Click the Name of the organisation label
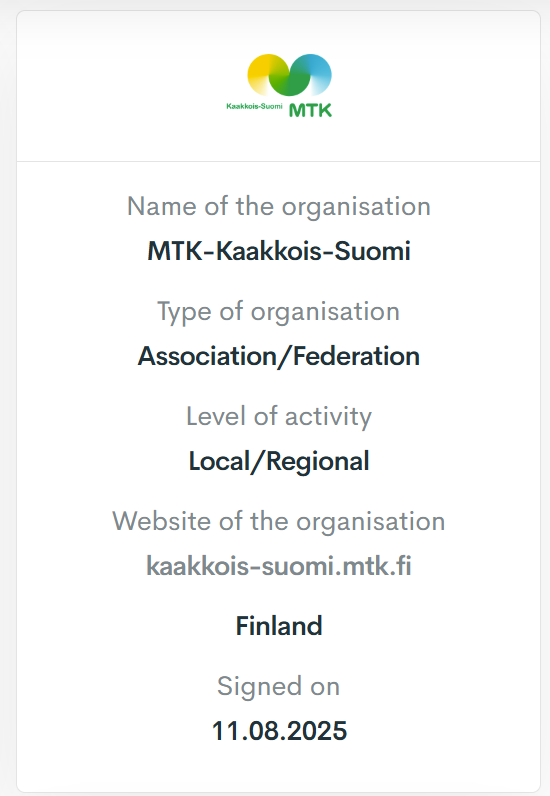The height and width of the screenshot is (796, 550). coord(279,207)
